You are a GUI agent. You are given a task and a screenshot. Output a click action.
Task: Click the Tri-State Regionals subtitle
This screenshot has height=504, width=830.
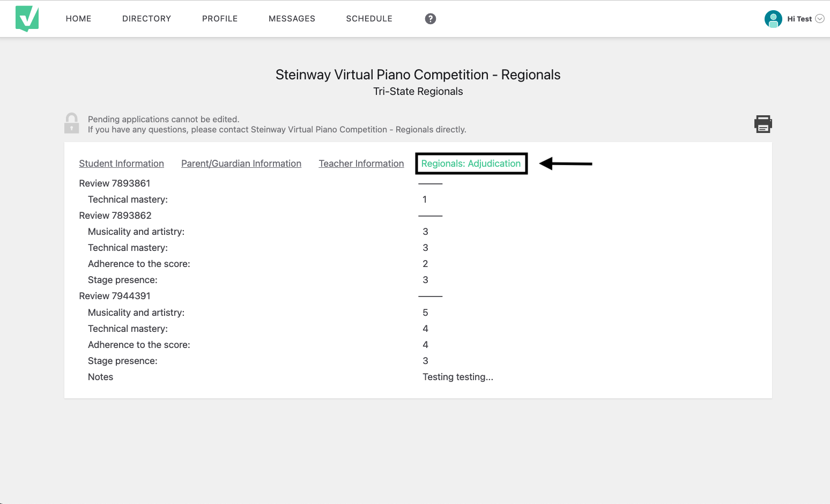[418, 91]
